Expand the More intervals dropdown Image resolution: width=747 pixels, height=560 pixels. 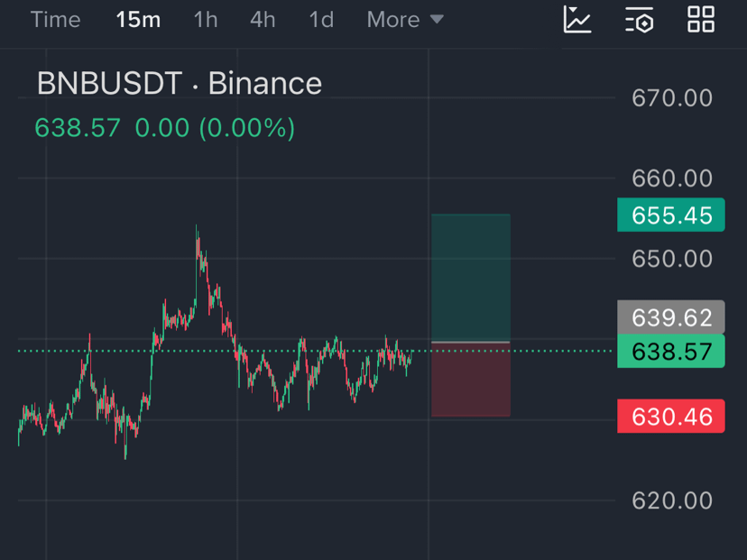[x=405, y=20]
